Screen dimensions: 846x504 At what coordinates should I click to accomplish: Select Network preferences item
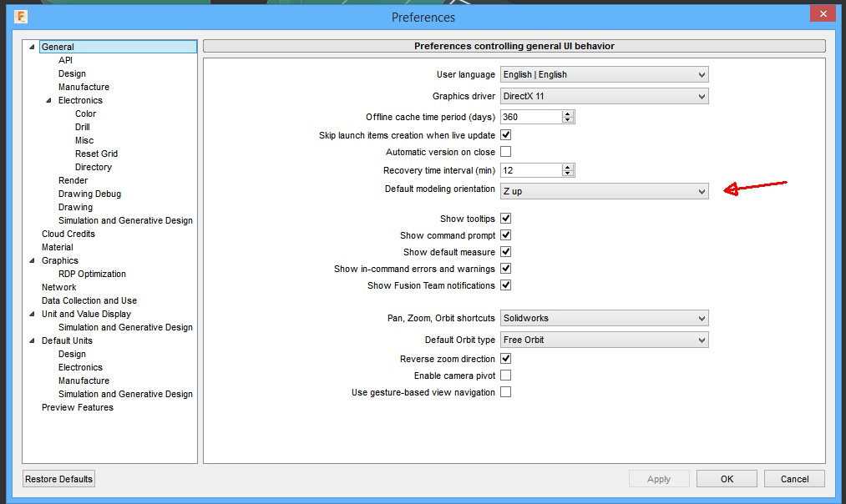click(x=58, y=287)
